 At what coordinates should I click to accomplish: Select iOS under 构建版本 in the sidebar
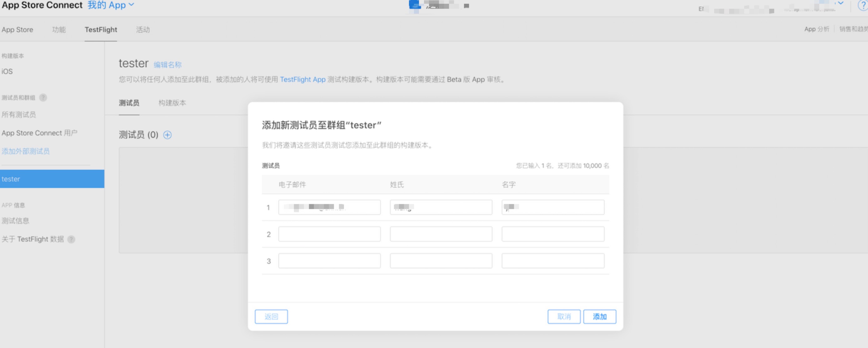7,71
